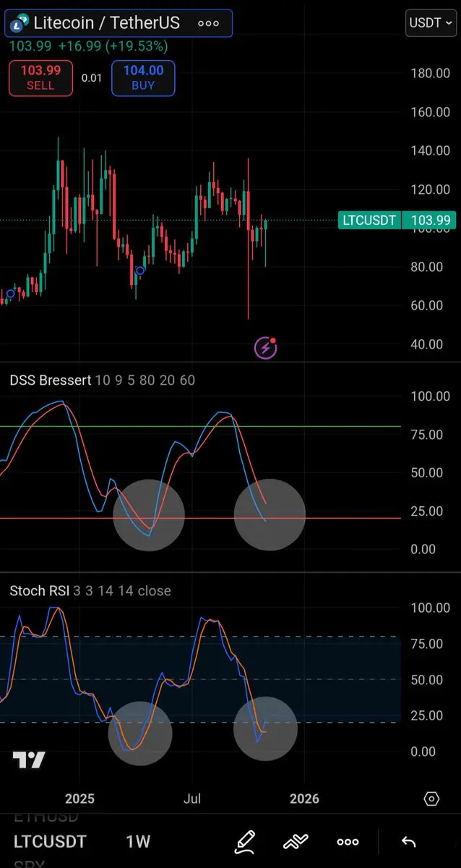The height and width of the screenshot is (868, 461).
Task: Tap the circular marker near the chart's left edge
Action: pos(10,294)
